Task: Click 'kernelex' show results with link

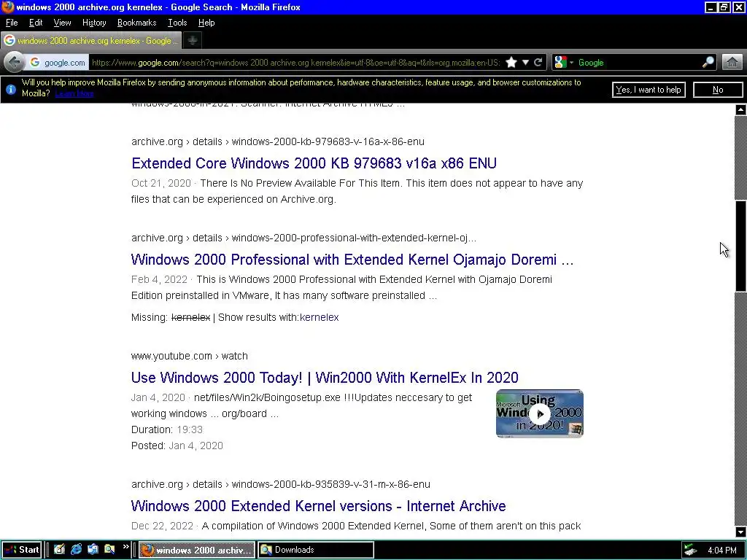Action: [320, 317]
